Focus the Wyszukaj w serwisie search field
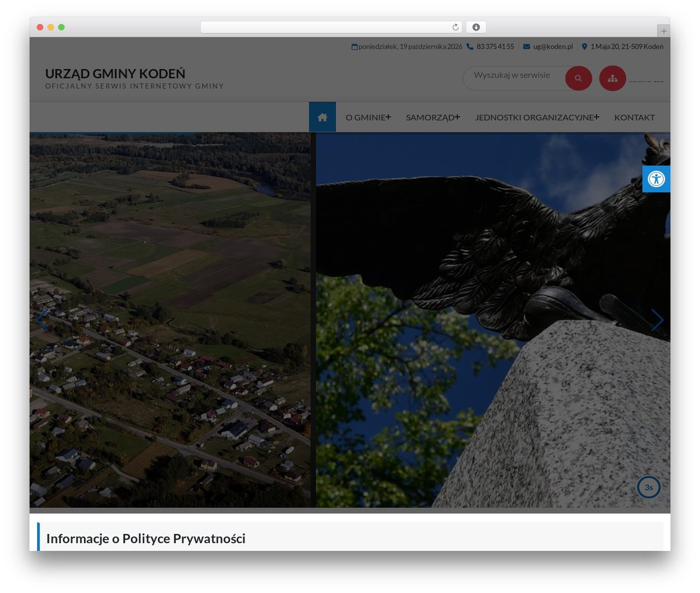The height and width of the screenshot is (593, 700). 514,78
